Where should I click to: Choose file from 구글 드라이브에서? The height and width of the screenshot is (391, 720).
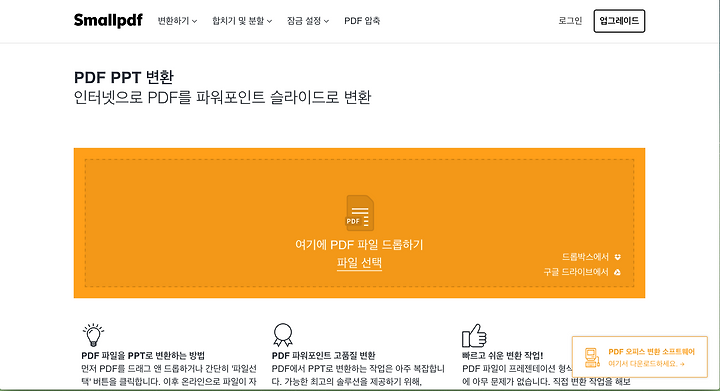tap(576, 272)
